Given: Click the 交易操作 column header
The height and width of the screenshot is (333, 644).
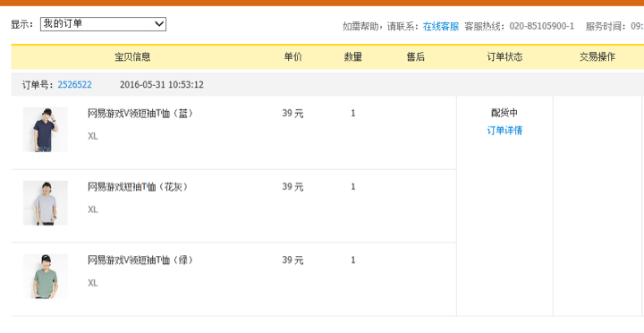Looking at the screenshot, I should pos(597,56).
